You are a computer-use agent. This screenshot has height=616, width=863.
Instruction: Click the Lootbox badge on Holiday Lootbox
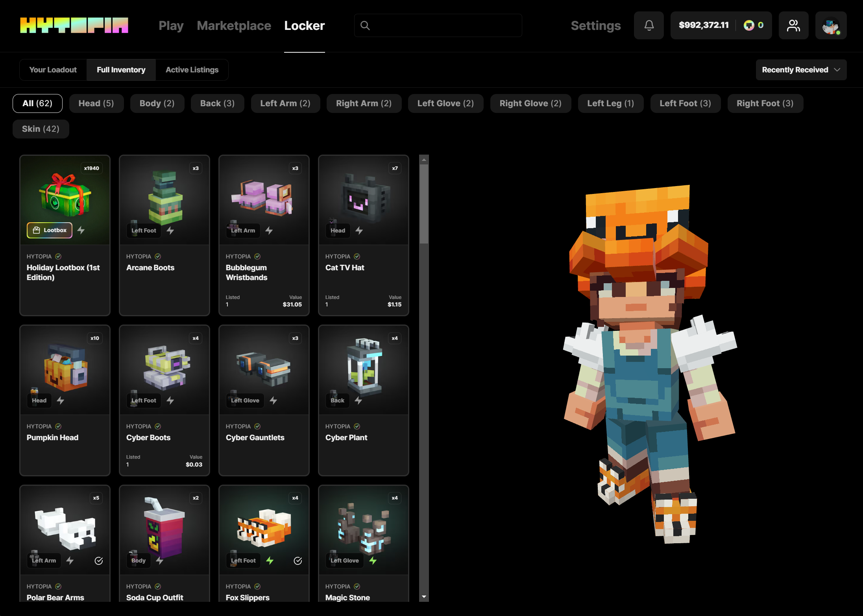(50, 230)
